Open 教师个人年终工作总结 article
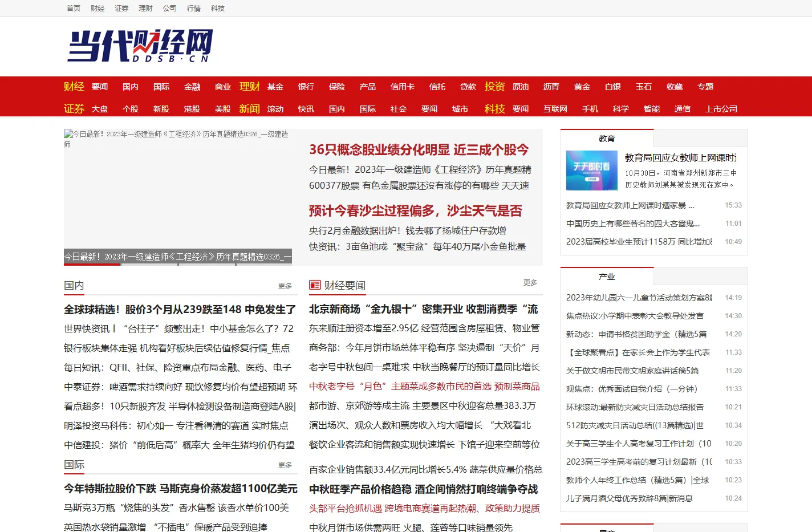The image size is (812, 532). coord(638,480)
